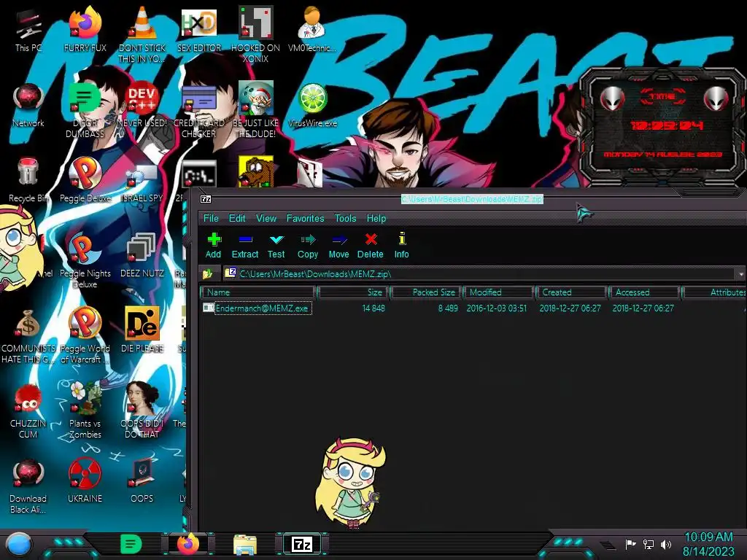This screenshot has width=747, height=560.
Task: Run Test on the archive
Action: (276, 246)
